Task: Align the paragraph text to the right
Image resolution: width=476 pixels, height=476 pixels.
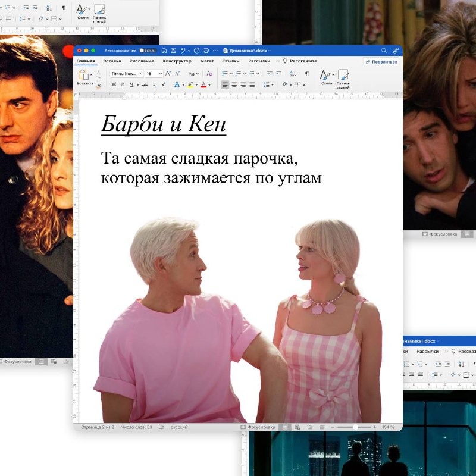Action: point(243,85)
